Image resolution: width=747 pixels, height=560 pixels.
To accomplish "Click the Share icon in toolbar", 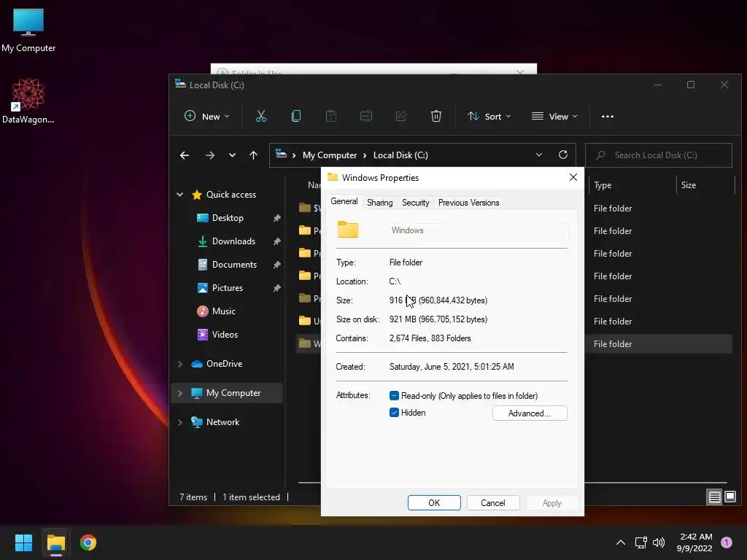I will coord(401,116).
